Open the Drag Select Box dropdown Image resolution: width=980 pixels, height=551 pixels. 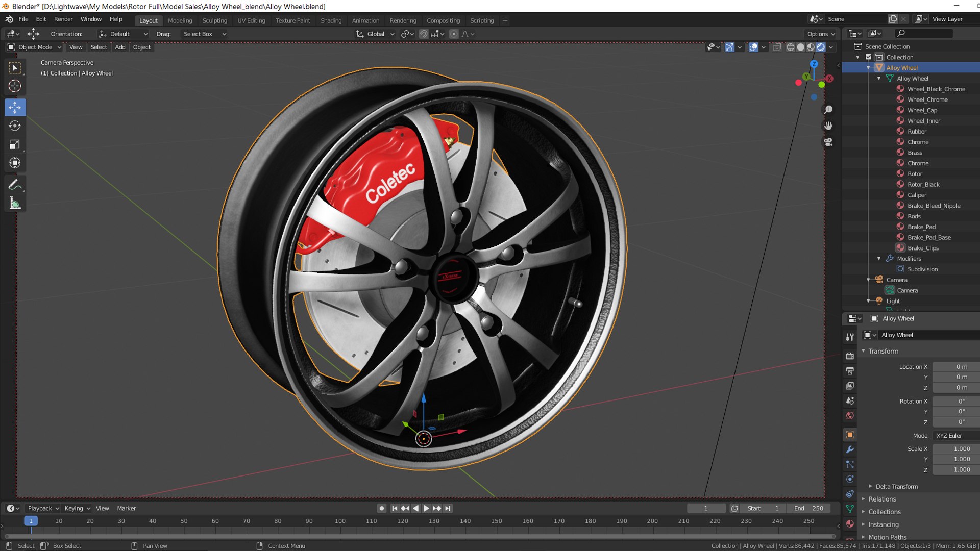(x=204, y=34)
